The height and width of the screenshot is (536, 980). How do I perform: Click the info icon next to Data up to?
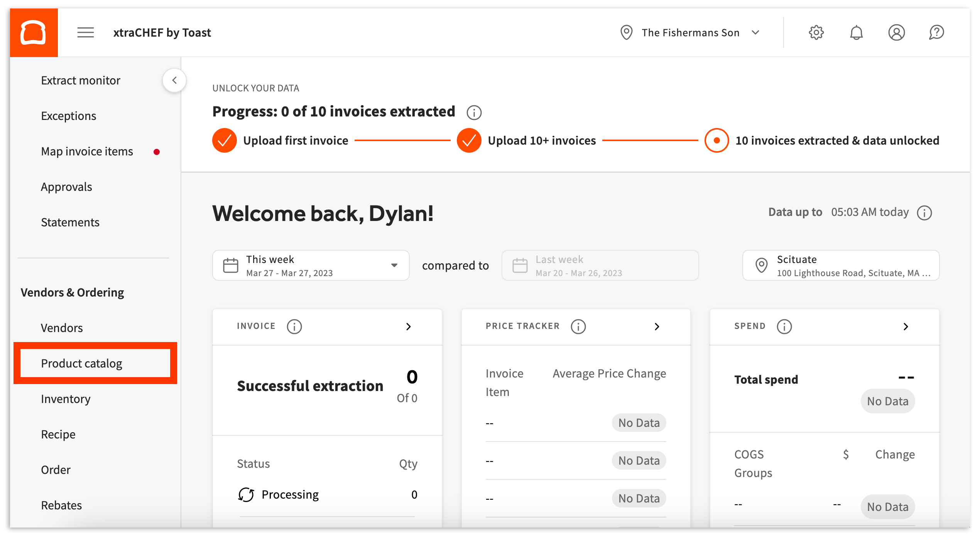click(x=924, y=212)
